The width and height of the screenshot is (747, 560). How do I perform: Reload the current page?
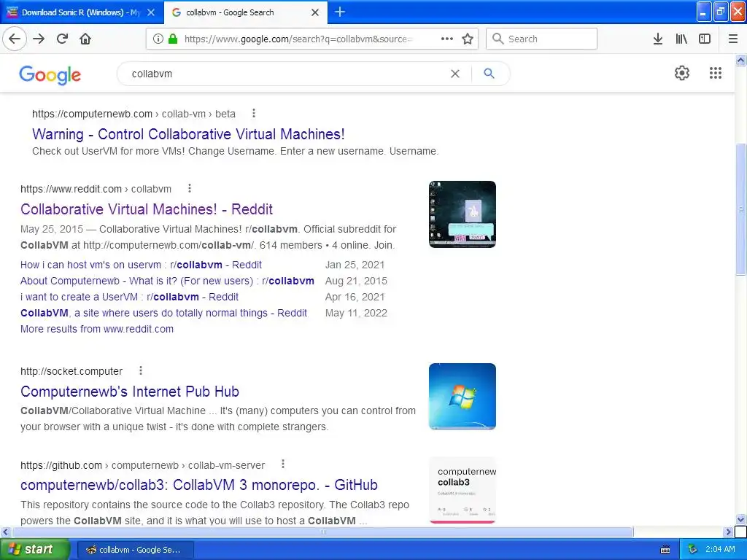62,39
